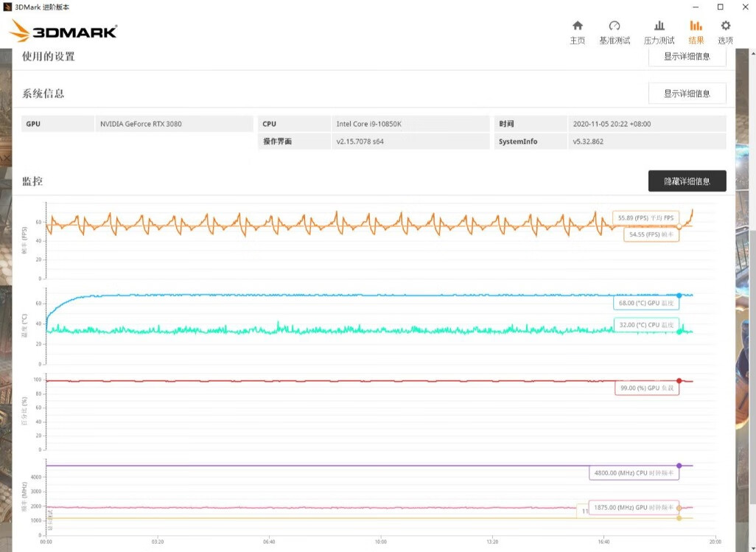Click the 时间 field label
The width and height of the screenshot is (756, 552).
(x=506, y=124)
